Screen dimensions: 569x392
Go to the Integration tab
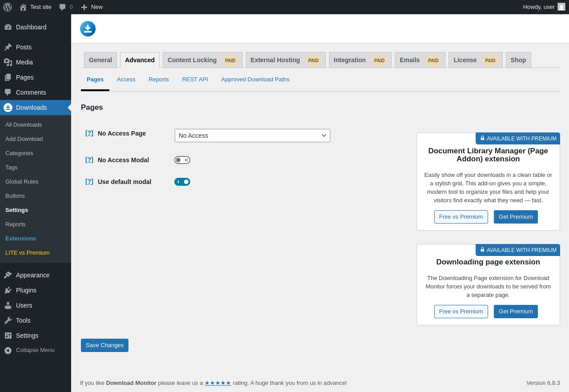tap(360, 60)
